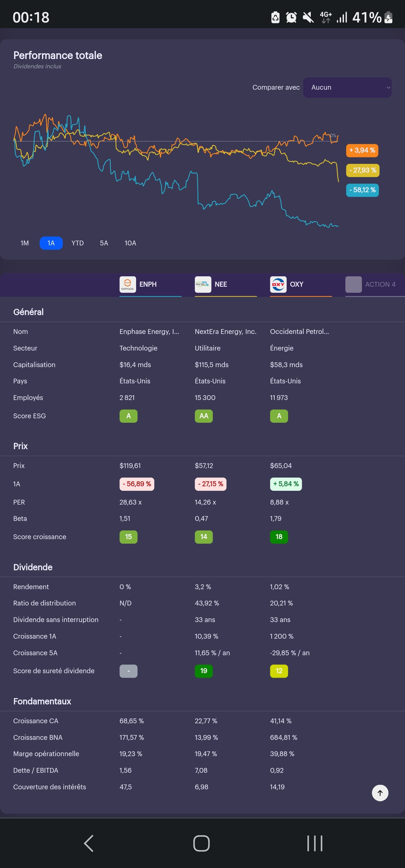Tap ENPH growth score 15
The height and width of the screenshot is (868, 405).
coord(129,537)
